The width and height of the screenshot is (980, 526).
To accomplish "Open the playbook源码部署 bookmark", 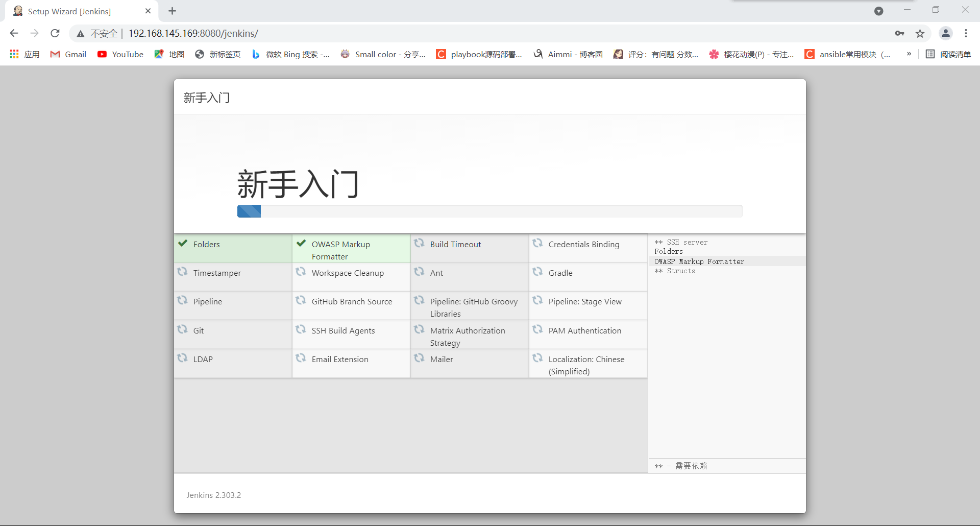I will coord(479,54).
